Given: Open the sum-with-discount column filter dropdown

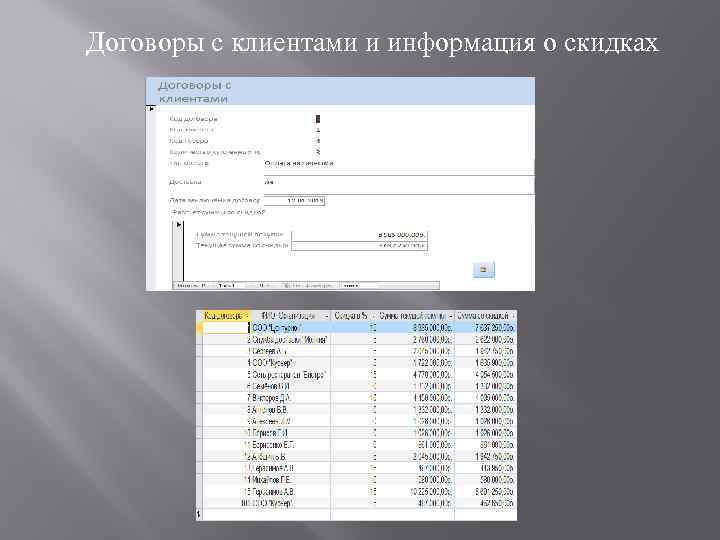Looking at the screenshot, I should point(513,316).
